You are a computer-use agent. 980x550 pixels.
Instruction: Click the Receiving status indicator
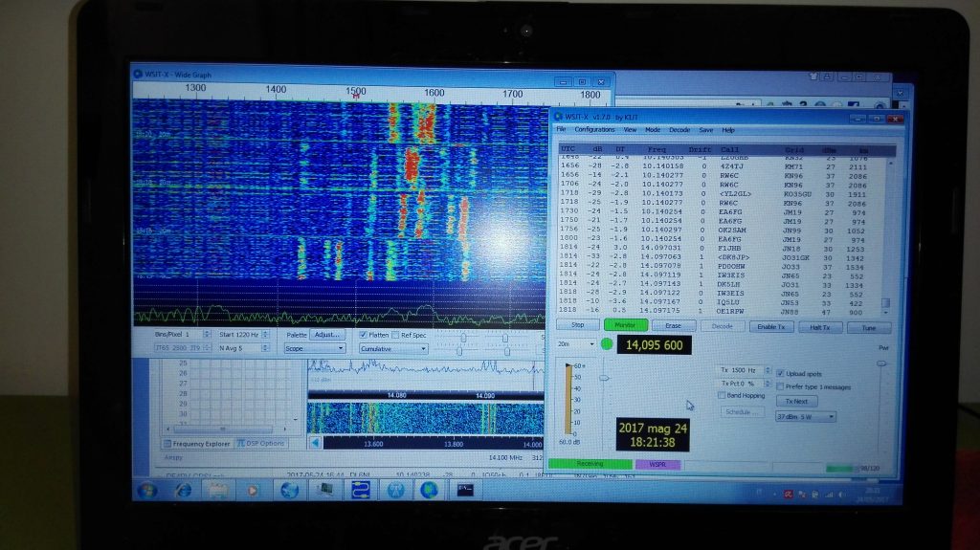tap(590, 464)
